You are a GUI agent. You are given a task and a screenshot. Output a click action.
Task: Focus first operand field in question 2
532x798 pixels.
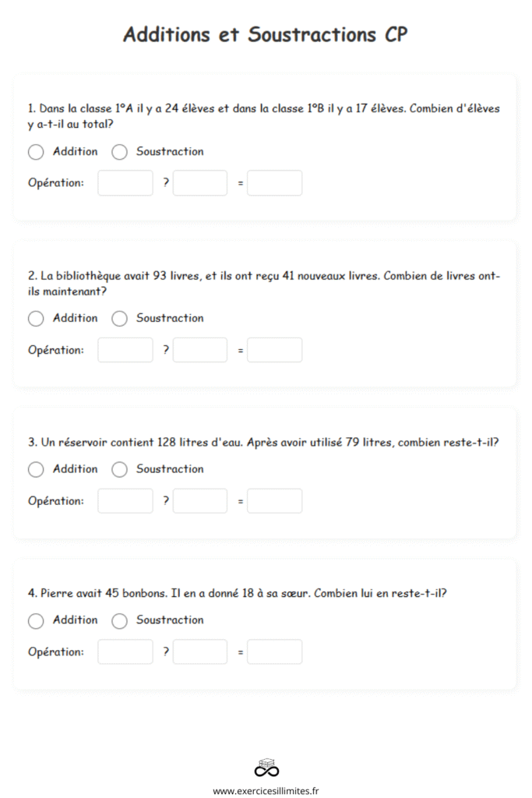pos(125,350)
